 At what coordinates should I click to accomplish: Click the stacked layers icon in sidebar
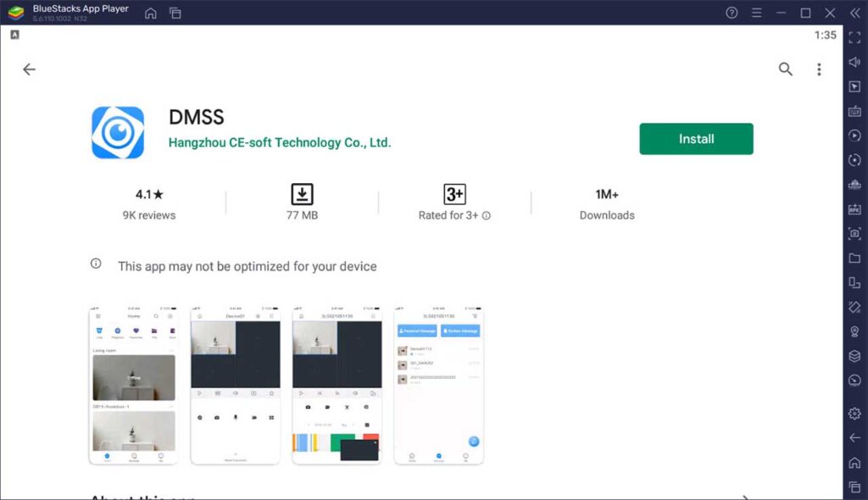(x=854, y=356)
